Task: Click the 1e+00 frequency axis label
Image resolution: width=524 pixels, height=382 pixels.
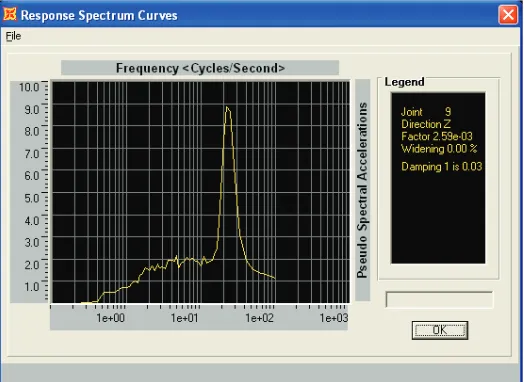Action: (111, 318)
